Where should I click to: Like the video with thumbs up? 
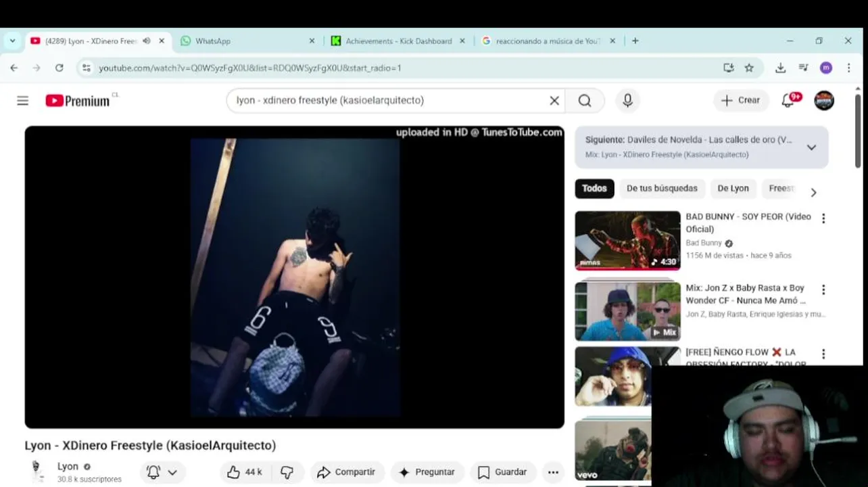[x=246, y=472]
